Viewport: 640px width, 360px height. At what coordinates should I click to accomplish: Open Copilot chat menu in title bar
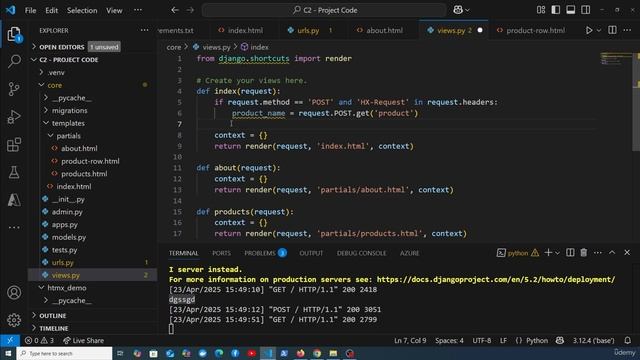tap(461, 10)
